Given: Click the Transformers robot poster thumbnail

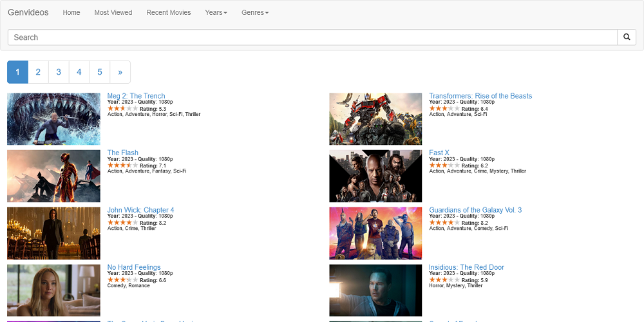Looking at the screenshot, I should click(375, 119).
